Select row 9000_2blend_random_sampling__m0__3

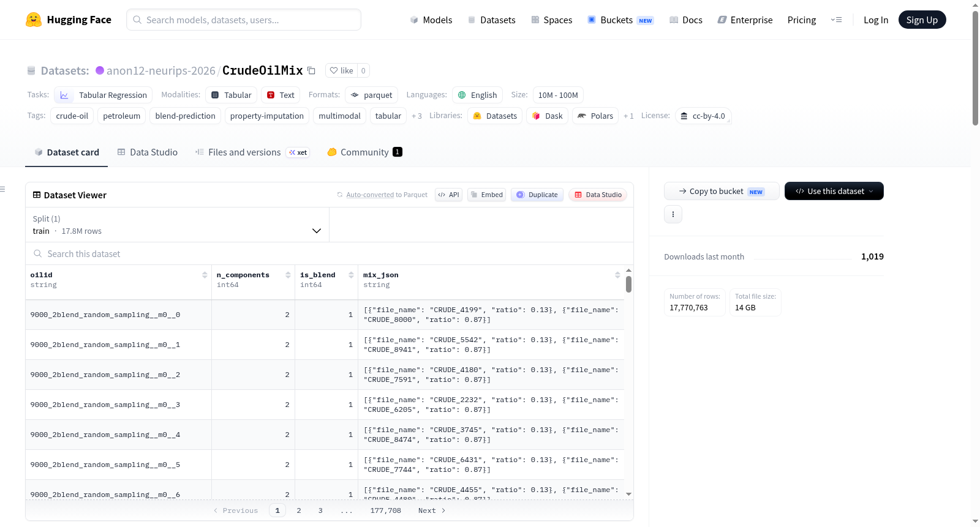(325, 405)
